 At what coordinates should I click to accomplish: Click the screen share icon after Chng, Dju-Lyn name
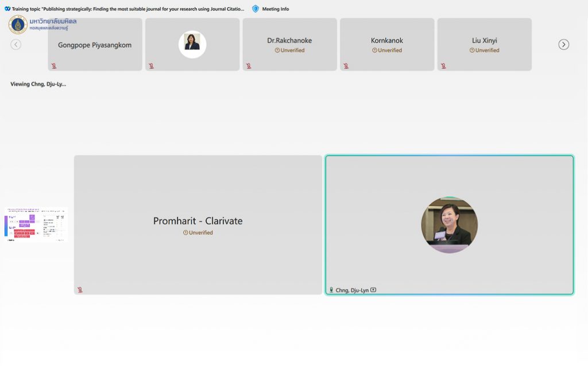coord(373,290)
